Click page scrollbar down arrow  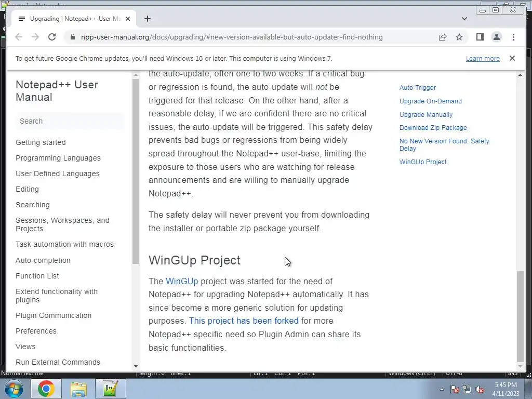tap(520, 366)
